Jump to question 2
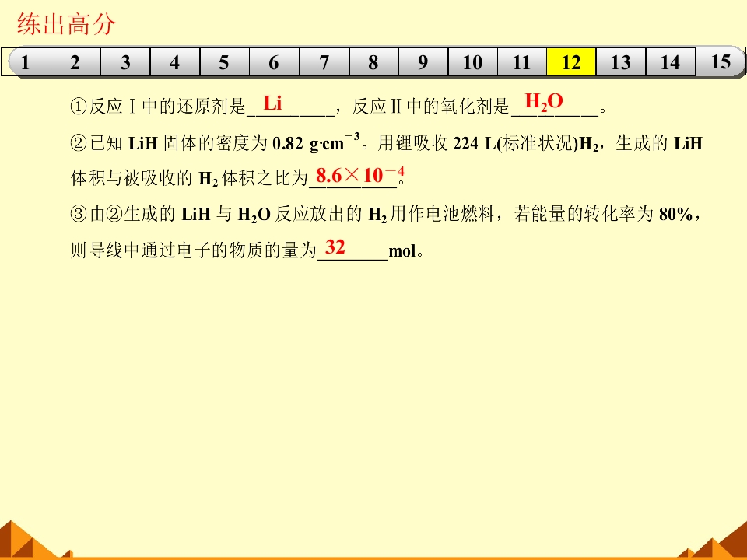Image resolution: width=747 pixels, height=560 pixels. pyautogui.click(x=75, y=62)
